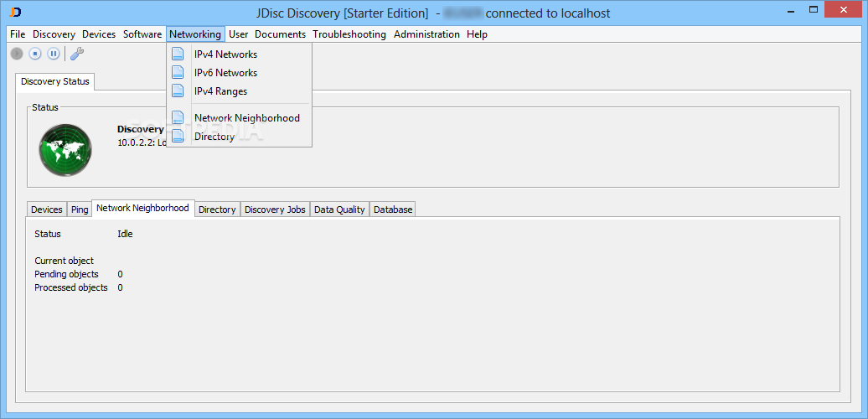Choose Network Neighborhood from Networking menu
Viewport: 868px width, 419px height.
pos(239,118)
